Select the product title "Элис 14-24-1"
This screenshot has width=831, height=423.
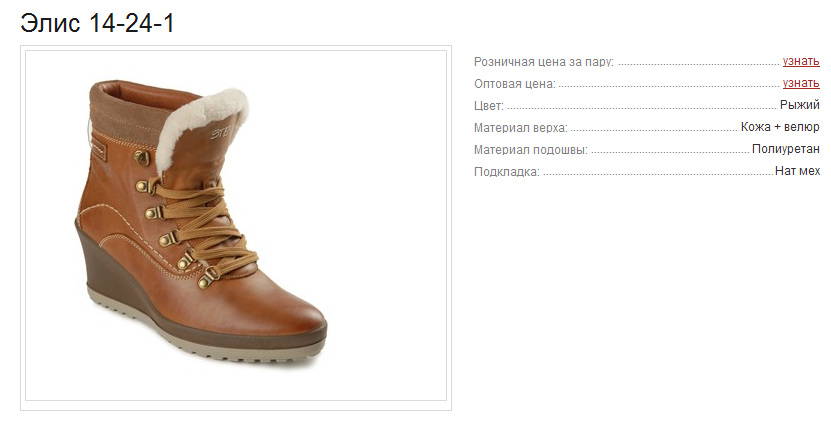(97, 23)
